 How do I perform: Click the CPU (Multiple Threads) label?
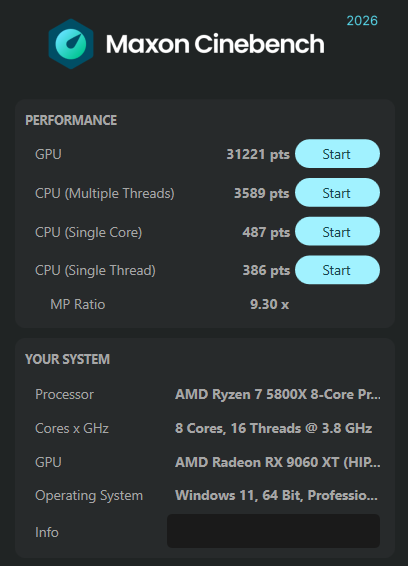(105, 193)
